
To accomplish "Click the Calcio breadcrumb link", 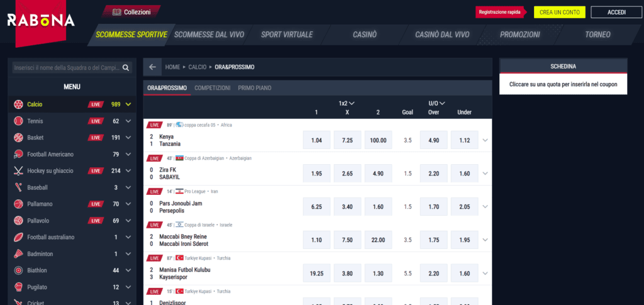I will coord(197,67).
